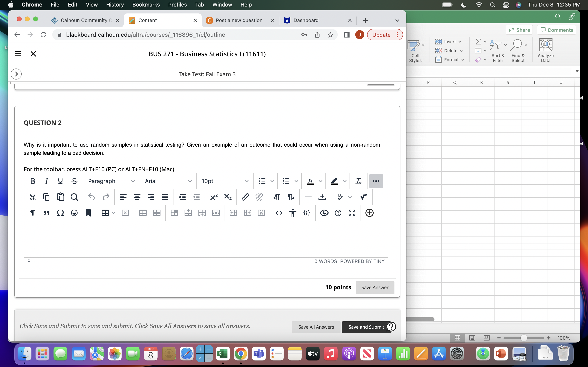Image resolution: width=588 pixels, height=367 pixels.
Task: Insert an emoticon
Action: pyautogui.click(x=74, y=213)
